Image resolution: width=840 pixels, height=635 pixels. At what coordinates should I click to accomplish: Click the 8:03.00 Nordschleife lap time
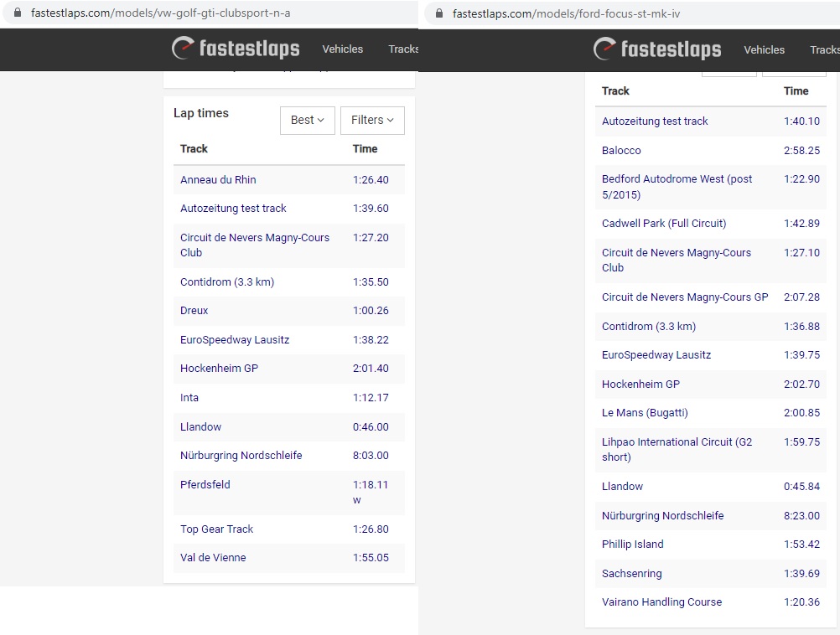[x=371, y=456]
